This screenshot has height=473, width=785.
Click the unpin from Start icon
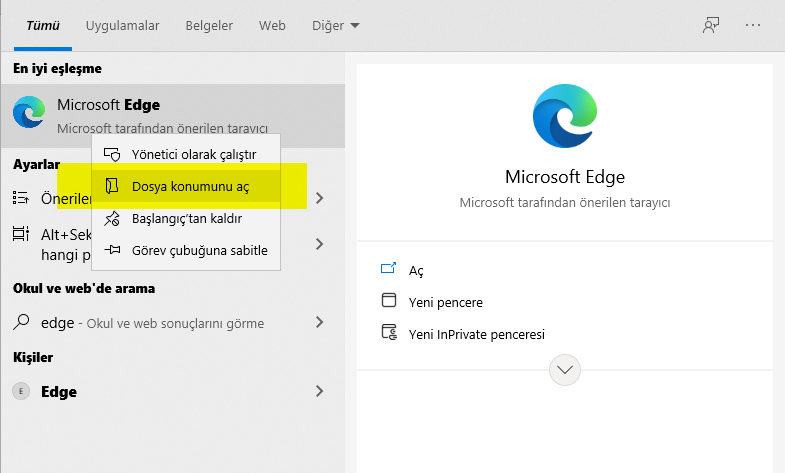[112, 218]
